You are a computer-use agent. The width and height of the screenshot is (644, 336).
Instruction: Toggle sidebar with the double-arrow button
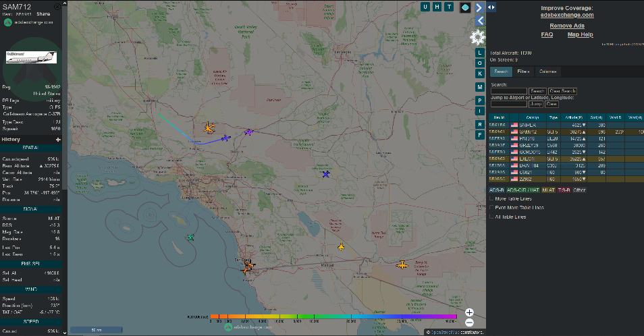pyautogui.click(x=491, y=7)
